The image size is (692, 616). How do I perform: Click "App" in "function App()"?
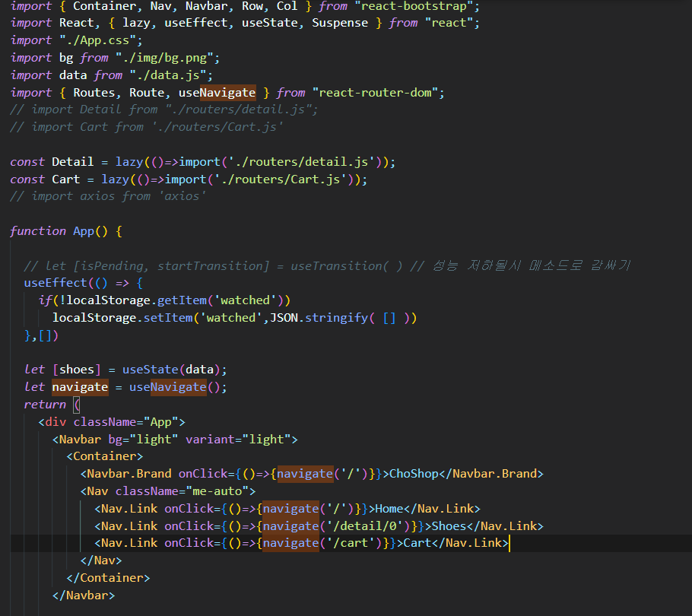pyautogui.click(x=84, y=231)
